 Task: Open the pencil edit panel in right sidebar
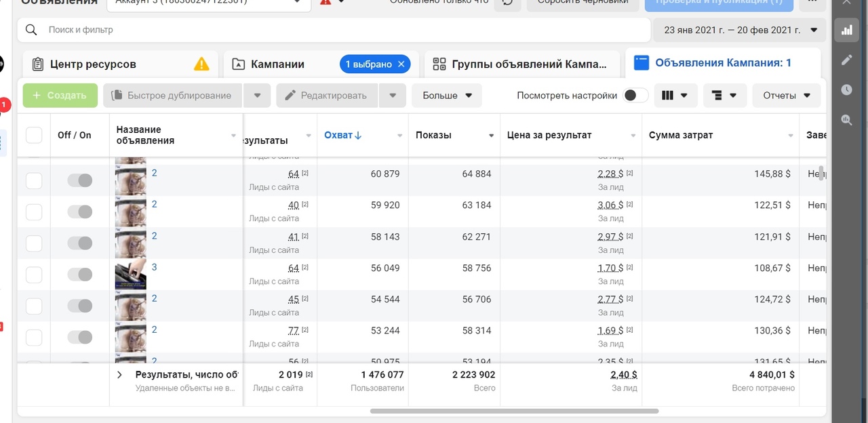click(846, 60)
